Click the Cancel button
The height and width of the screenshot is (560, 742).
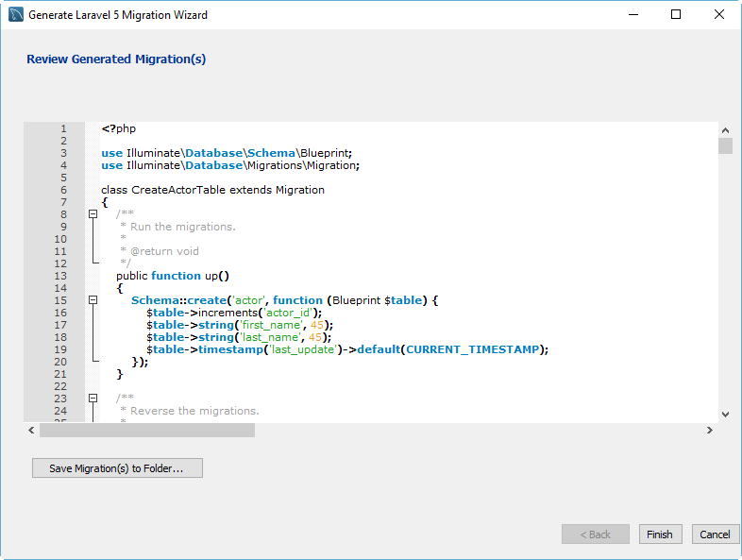click(x=715, y=534)
